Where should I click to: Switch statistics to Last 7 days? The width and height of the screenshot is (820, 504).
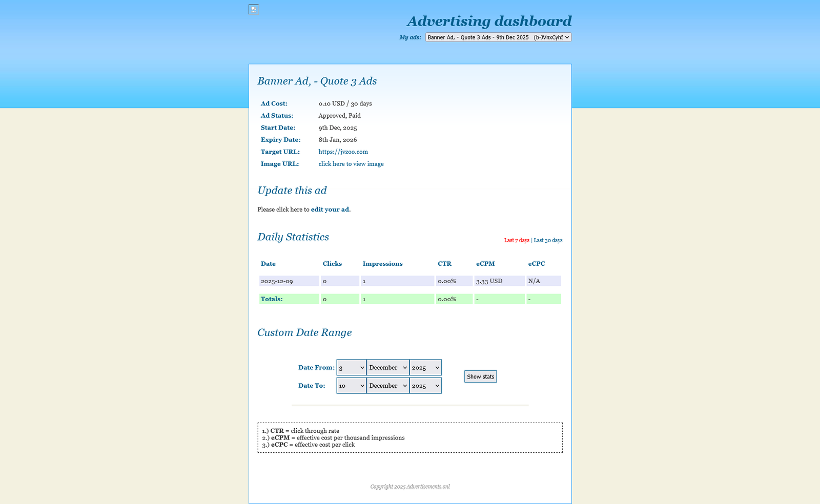pyautogui.click(x=516, y=240)
